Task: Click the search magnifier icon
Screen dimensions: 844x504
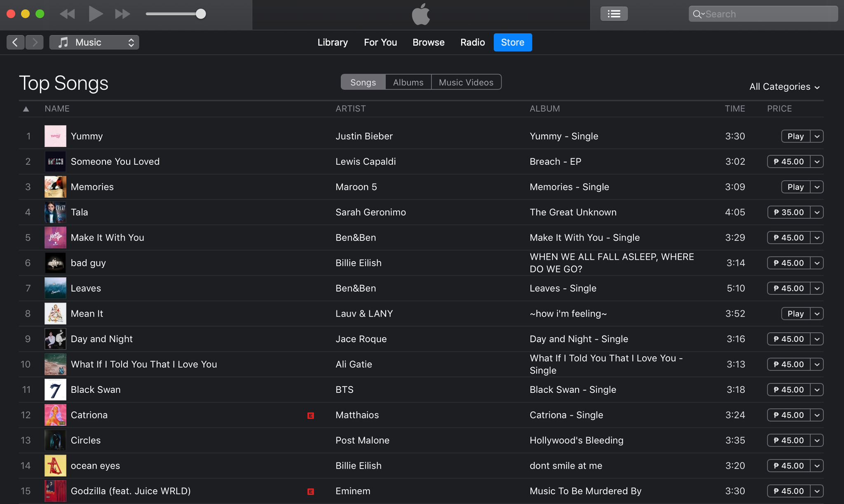Action: [697, 14]
